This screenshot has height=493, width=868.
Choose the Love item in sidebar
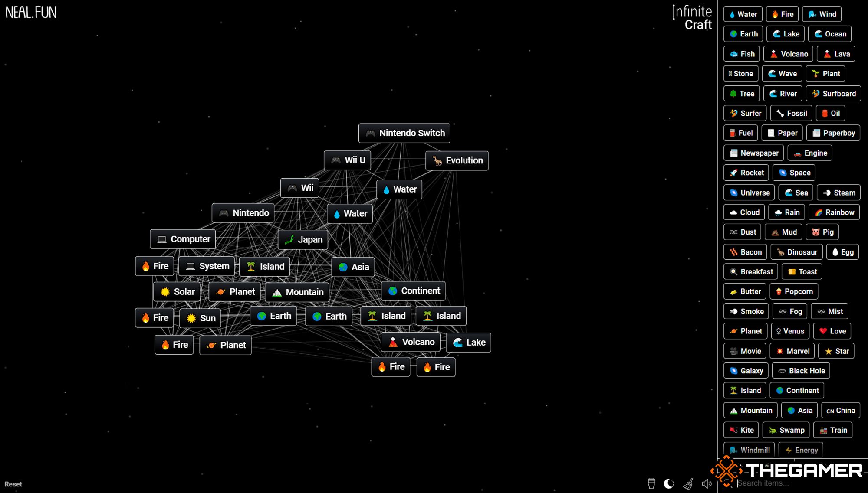pyautogui.click(x=832, y=331)
